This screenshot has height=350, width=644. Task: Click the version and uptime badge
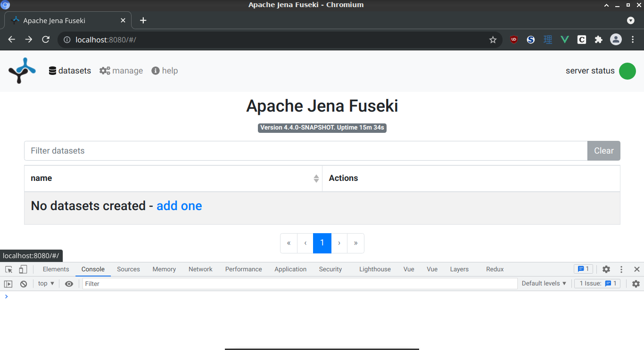point(322,128)
